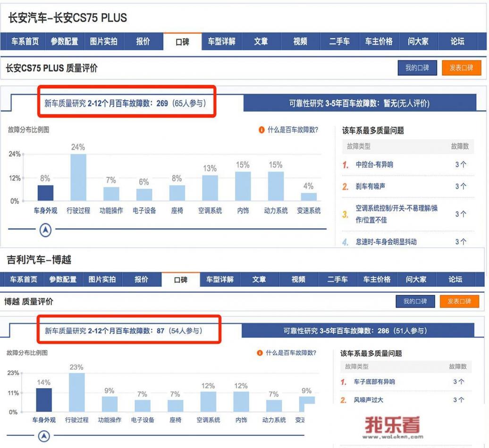Open 风噪声过大 quality issue
This screenshot has height=448, width=489.
369,400
